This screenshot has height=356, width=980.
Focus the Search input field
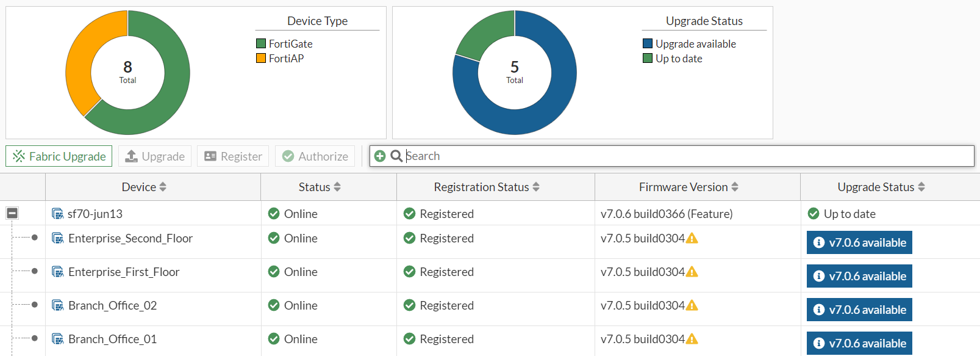(671, 156)
